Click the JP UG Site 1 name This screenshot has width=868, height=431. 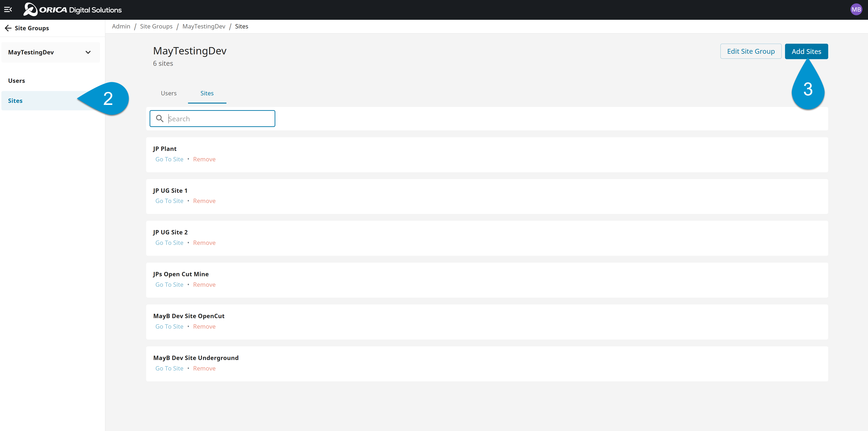(x=170, y=190)
